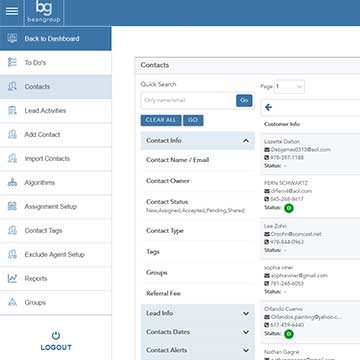Click the Back to Dashboard icon
Image resolution: width=360 pixels, height=360 pixels.
tap(12, 38)
